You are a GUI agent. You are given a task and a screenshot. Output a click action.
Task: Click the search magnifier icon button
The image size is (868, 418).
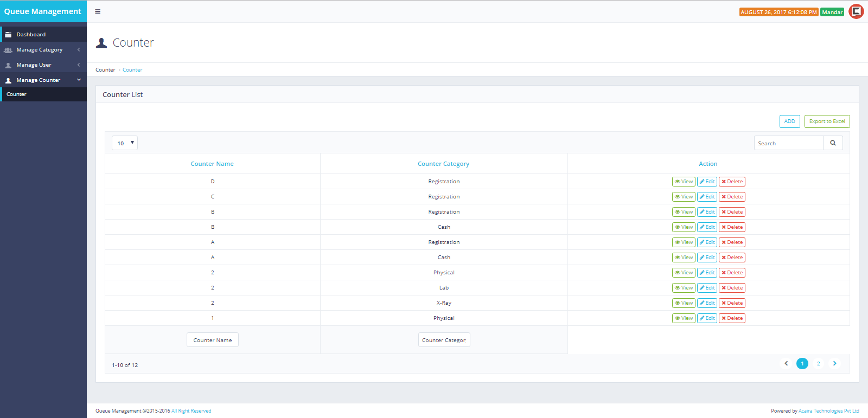coord(833,143)
